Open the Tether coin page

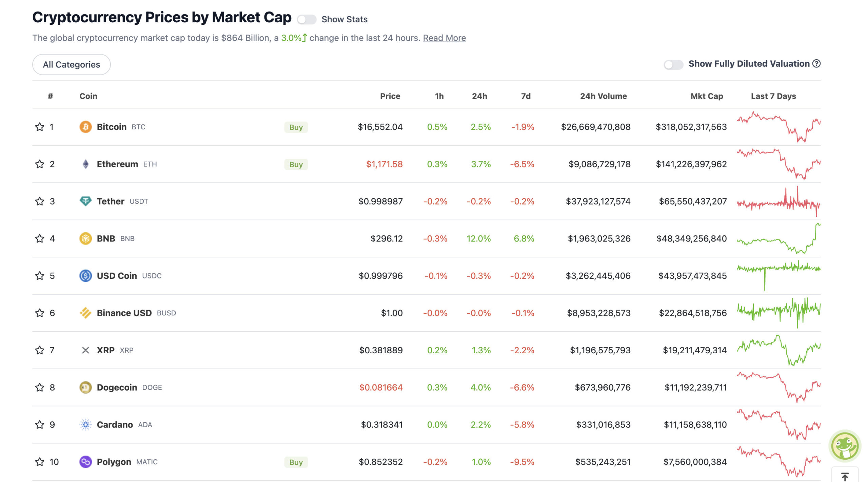click(111, 202)
